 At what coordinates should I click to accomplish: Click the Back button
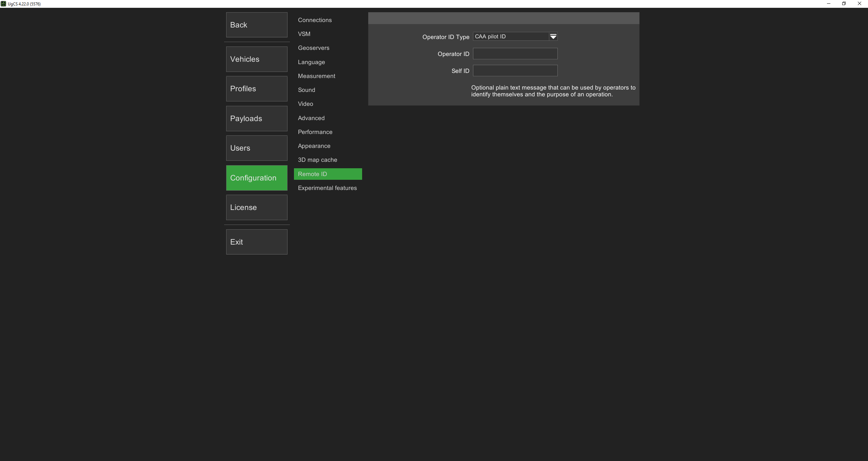[x=256, y=24]
